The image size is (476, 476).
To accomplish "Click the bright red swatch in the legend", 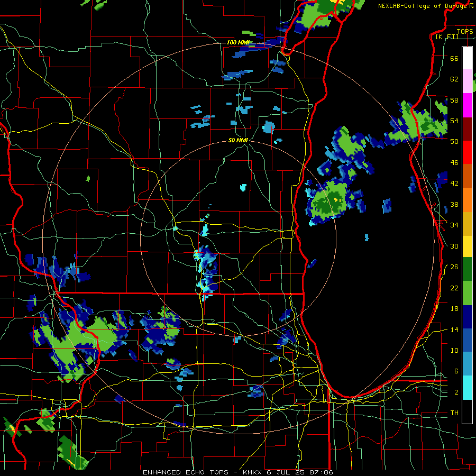I will 467,152.
